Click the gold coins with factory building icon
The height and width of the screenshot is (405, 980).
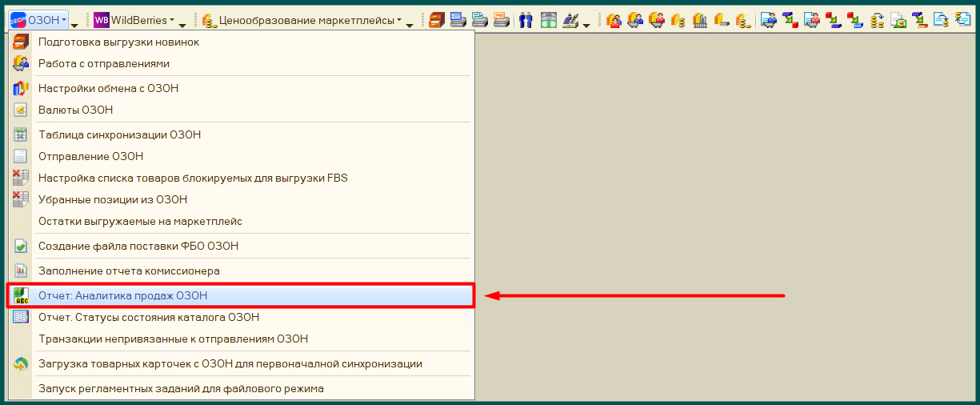point(700,20)
